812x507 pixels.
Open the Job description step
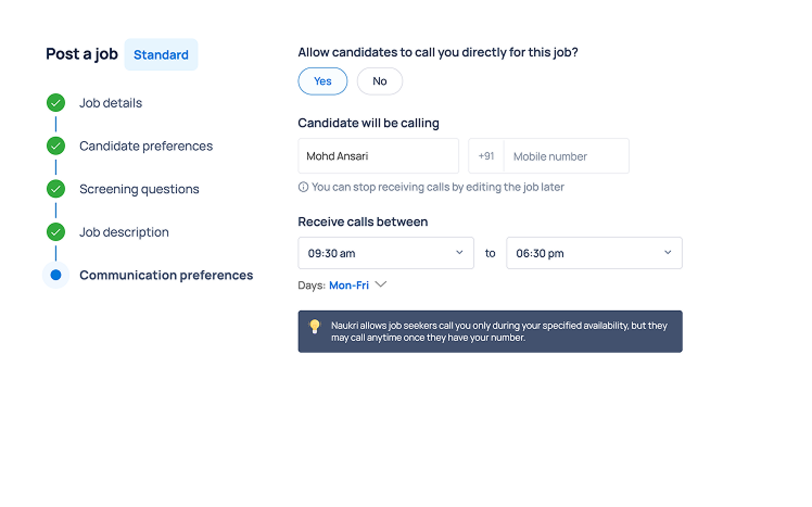tap(124, 232)
